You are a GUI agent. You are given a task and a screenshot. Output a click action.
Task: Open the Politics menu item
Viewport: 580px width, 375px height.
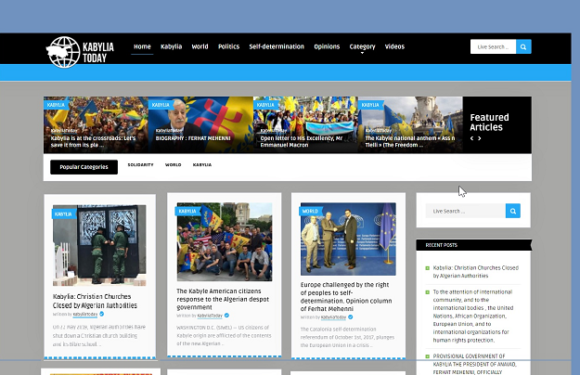pos(229,47)
